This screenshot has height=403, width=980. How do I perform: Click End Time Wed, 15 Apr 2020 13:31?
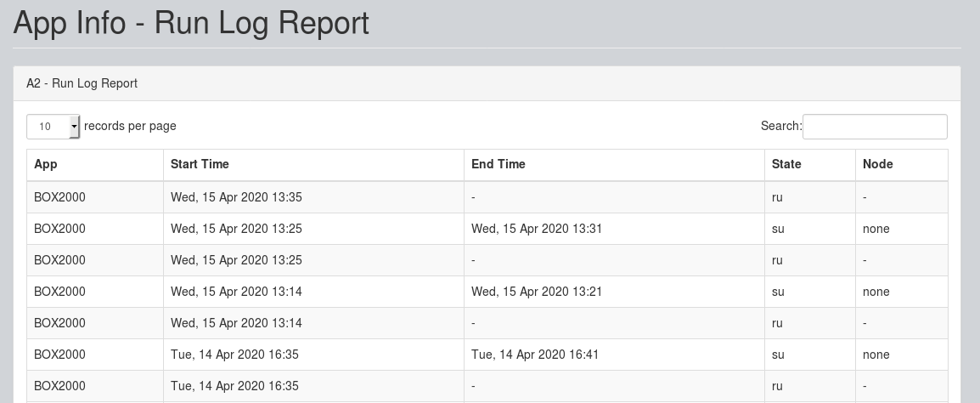coord(536,229)
